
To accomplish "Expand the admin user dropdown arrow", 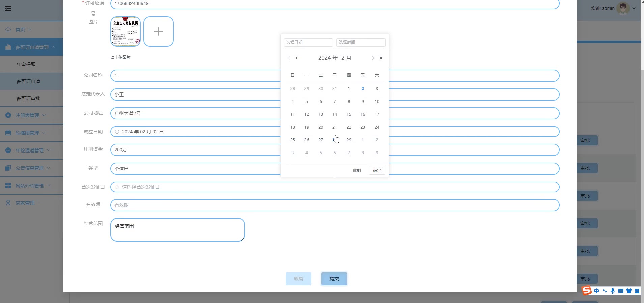I will coord(634,9).
